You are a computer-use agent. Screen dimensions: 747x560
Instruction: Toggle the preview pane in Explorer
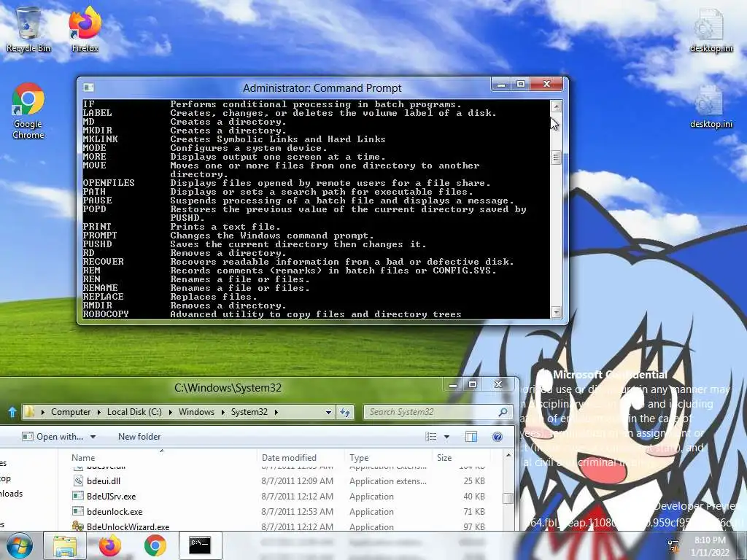[x=471, y=437]
